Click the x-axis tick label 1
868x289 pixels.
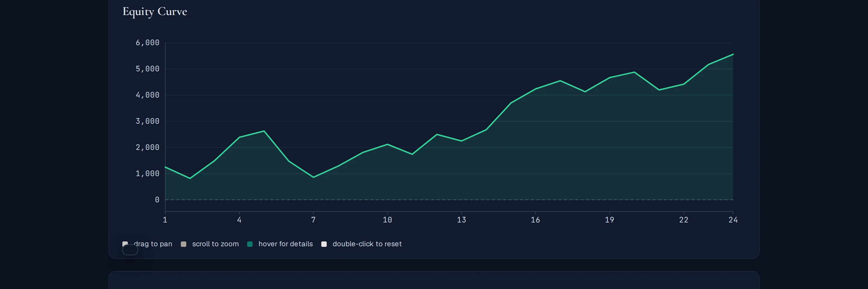click(165, 220)
